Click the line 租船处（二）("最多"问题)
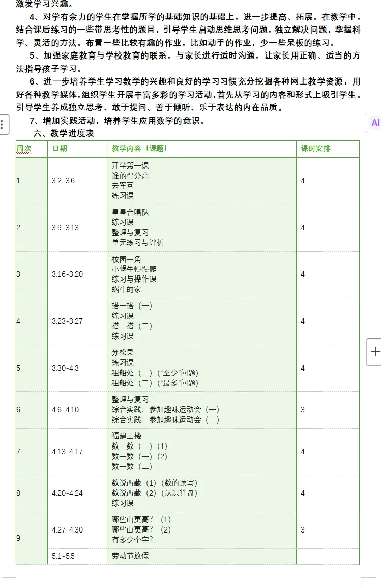 click(x=155, y=383)
